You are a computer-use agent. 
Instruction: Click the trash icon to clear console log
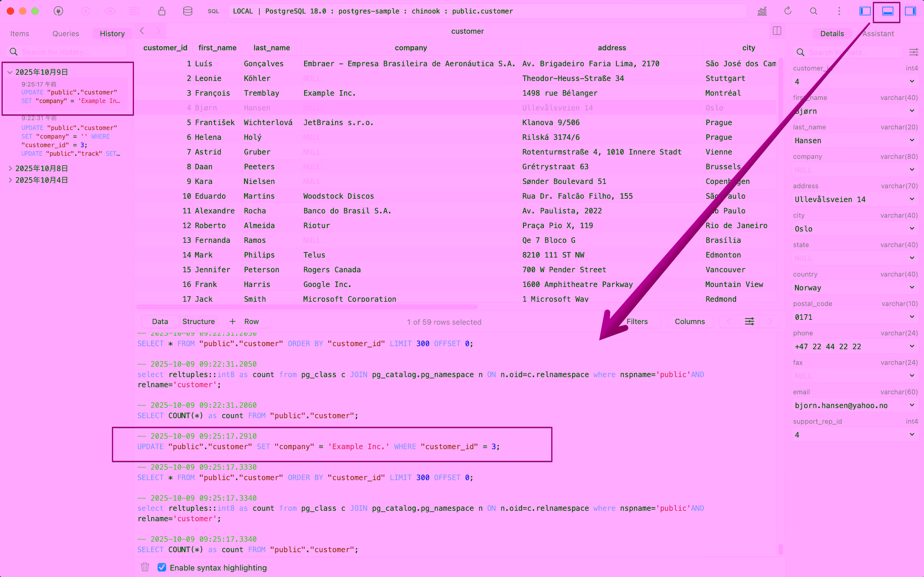point(145,567)
